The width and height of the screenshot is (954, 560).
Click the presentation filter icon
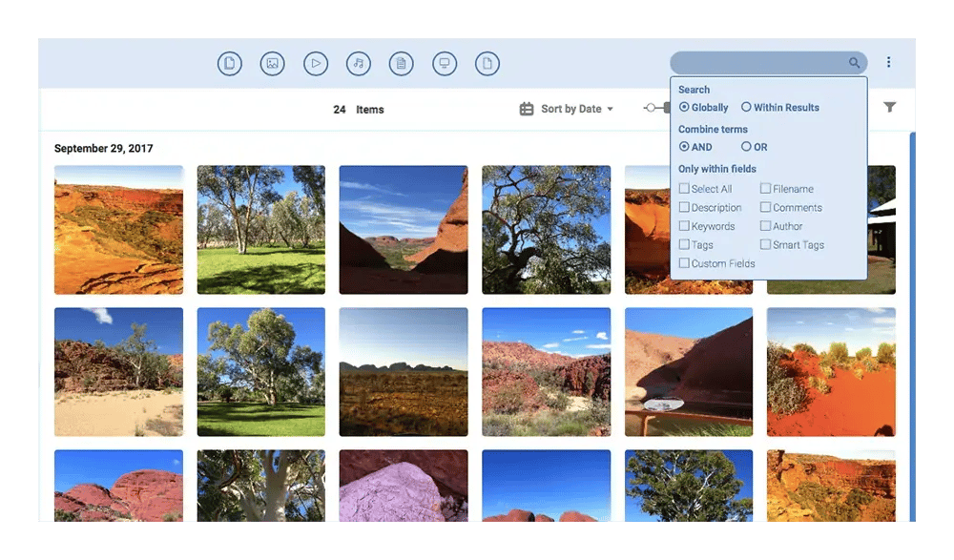pos(445,64)
